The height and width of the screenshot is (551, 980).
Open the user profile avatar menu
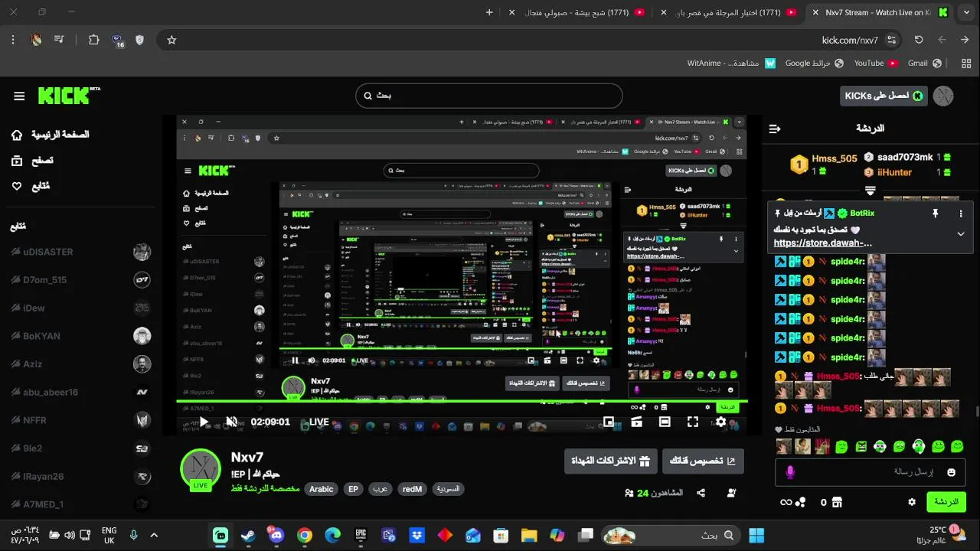[x=943, y=96]
